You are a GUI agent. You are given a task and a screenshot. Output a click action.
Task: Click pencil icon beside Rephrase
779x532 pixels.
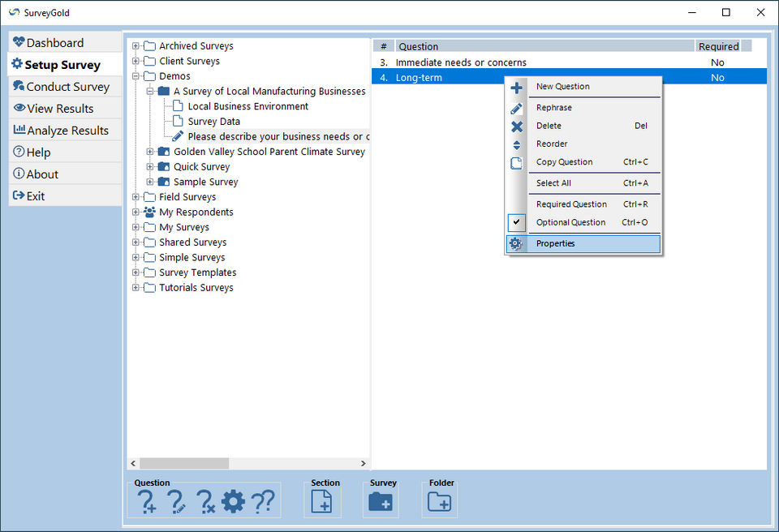(517, 109)
